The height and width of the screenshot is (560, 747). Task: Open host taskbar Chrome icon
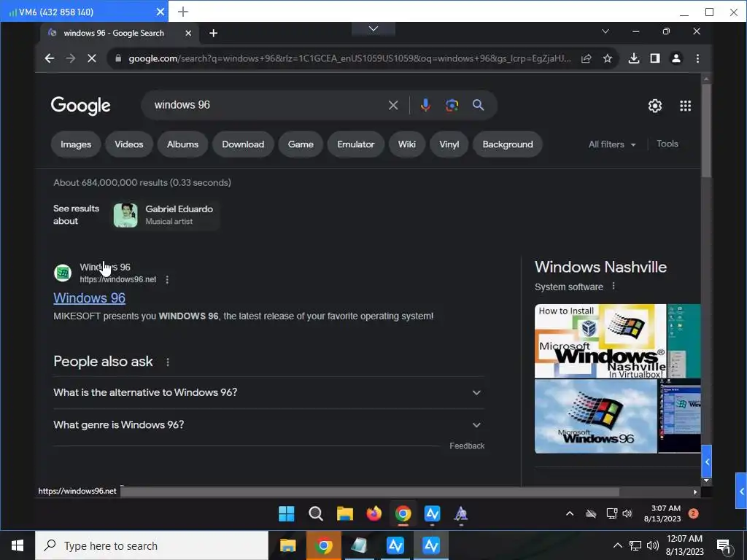pyautogui.click(x=323, y=545)
